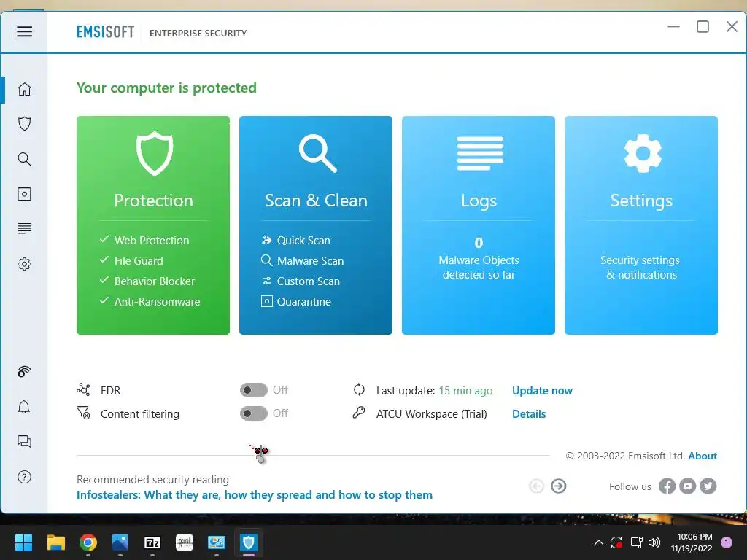This screenshot has width=747, height=560.
Task: Open Emsisoft Twitter page
Action: [708, 486]
